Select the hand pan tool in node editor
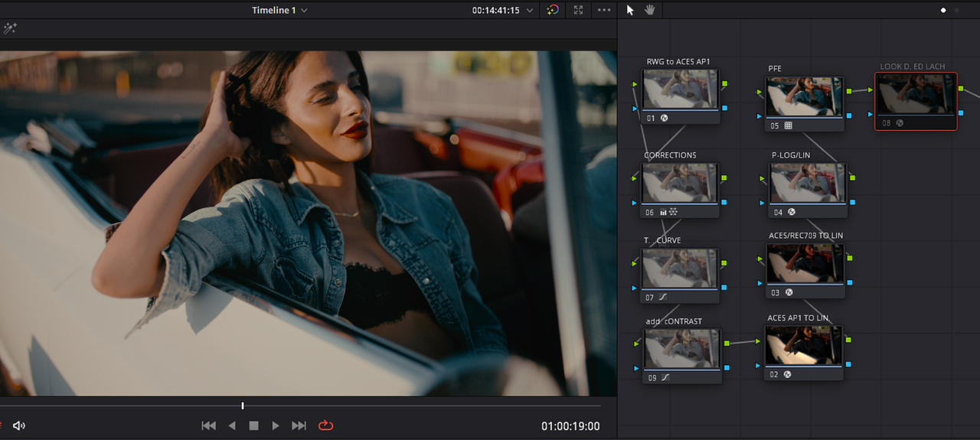Viewport: 980px width, 440px height. point(650,10)
